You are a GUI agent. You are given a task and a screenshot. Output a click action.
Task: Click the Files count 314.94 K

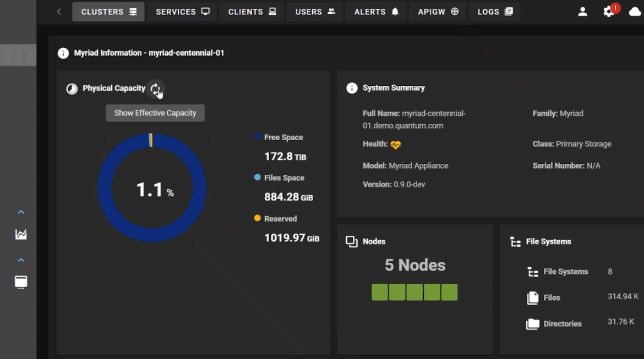pyautogui.click(x=623, y=297)
